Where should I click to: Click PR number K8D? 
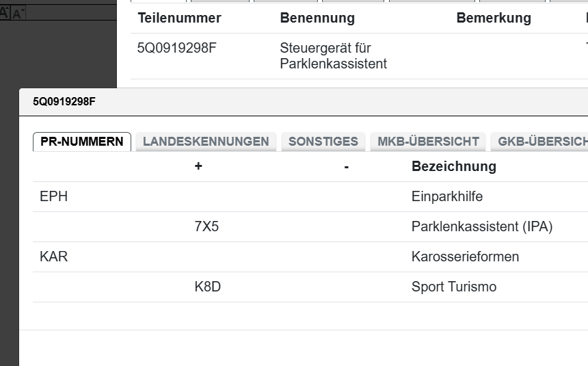(x=208, y=287)
